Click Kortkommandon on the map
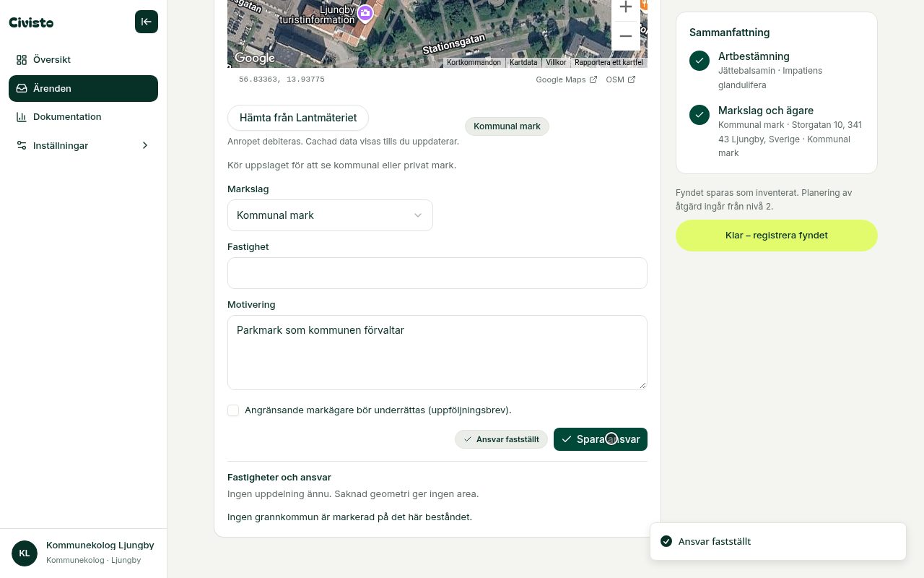The height and width of the screenshot is (578, 924). (x=474, y=63)
